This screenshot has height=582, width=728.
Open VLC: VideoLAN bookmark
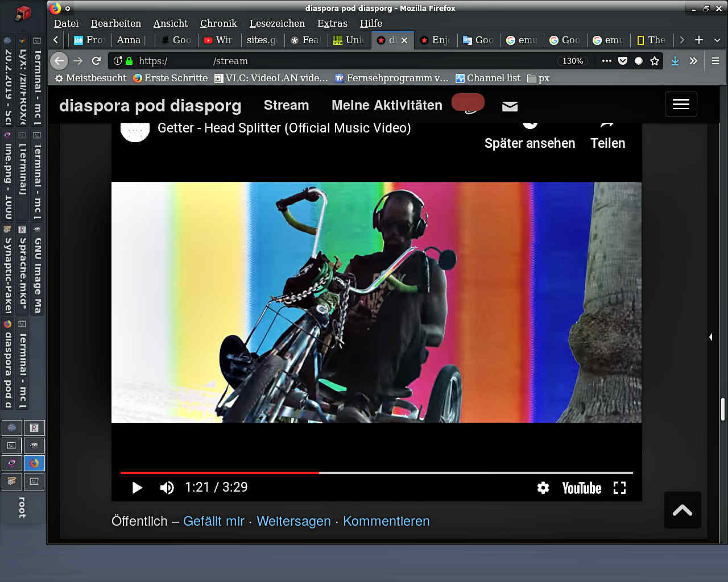coord(271,78)
